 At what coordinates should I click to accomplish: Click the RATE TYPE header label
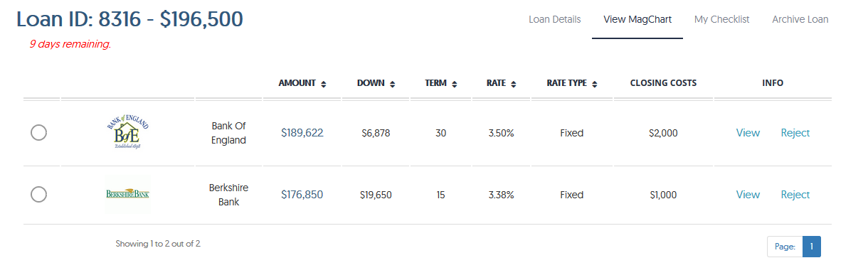click(567, 83)
